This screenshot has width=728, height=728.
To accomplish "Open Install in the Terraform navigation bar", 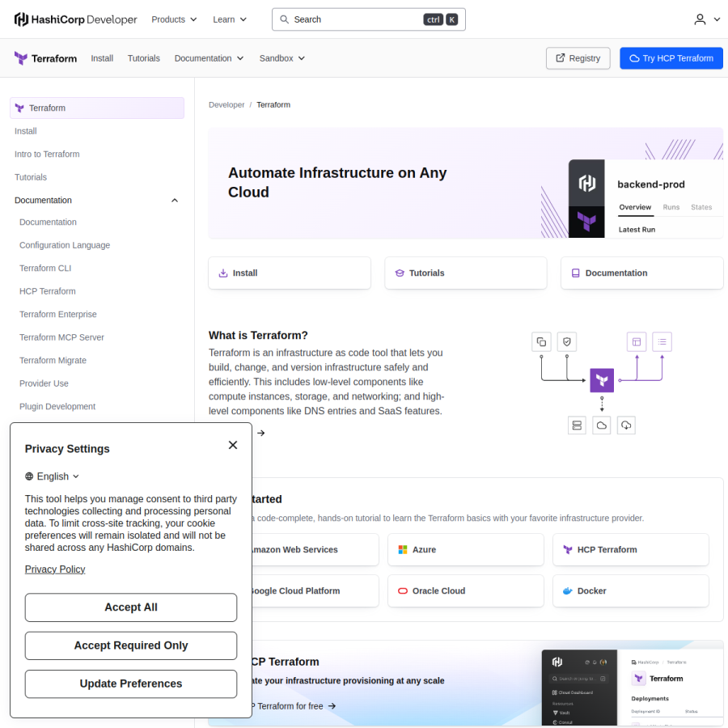I will coord(102,58).
